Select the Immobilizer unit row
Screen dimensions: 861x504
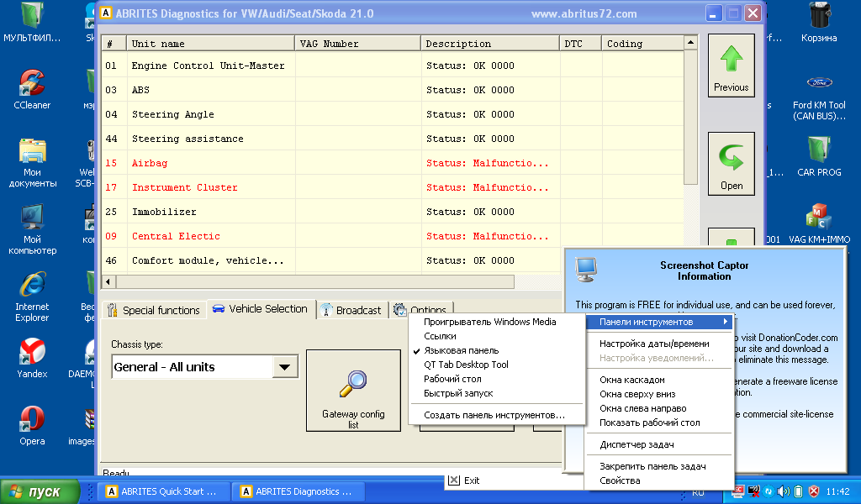[393, 212]
